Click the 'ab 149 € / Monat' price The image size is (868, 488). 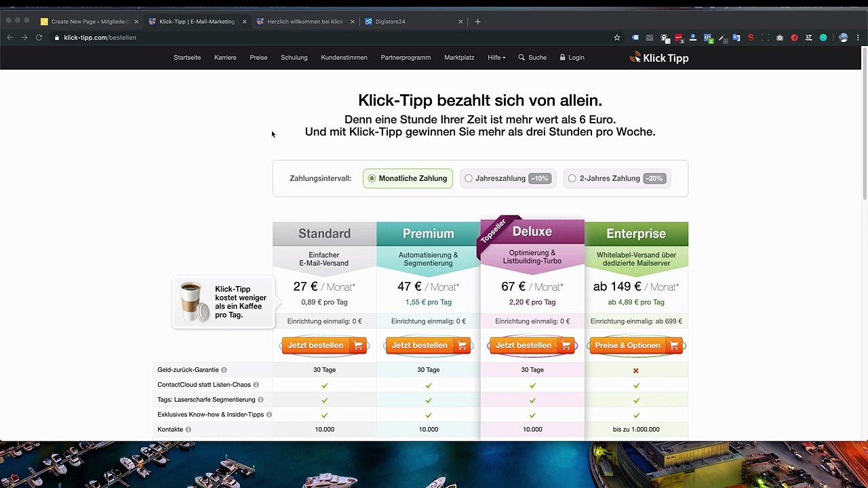(x=636, y=287)
